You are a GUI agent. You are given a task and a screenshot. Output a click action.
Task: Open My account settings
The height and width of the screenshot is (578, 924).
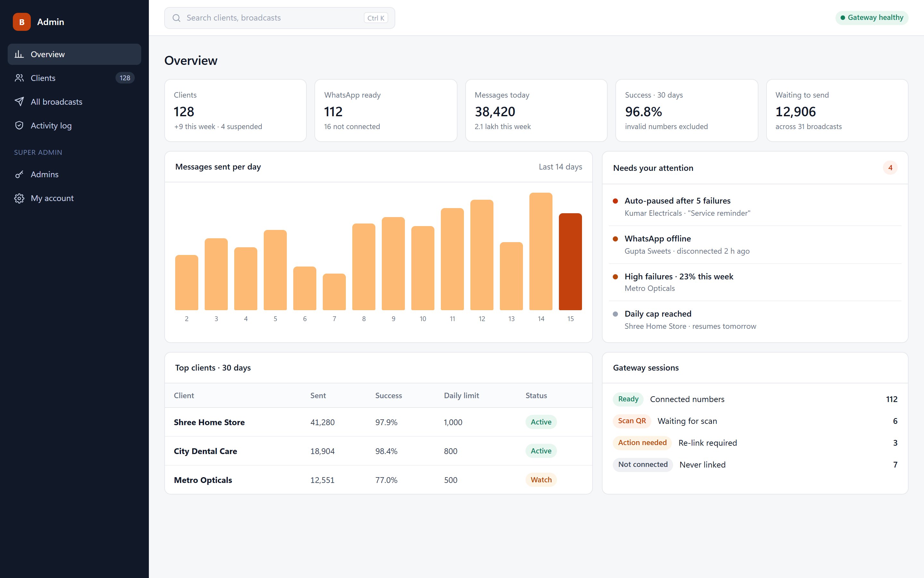point(74,198)
